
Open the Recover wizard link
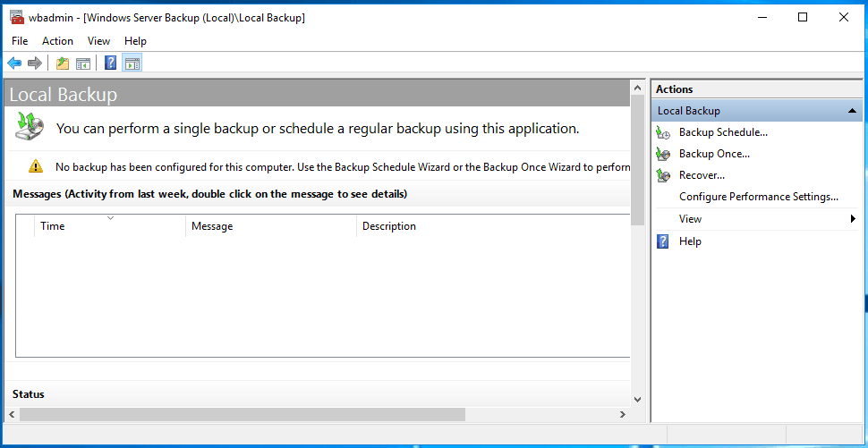(x=702, y=175)
